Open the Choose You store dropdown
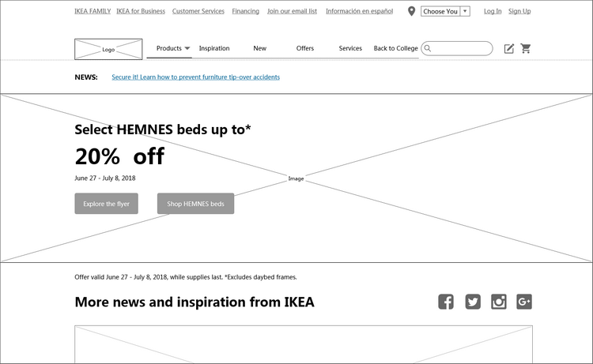 446,11
